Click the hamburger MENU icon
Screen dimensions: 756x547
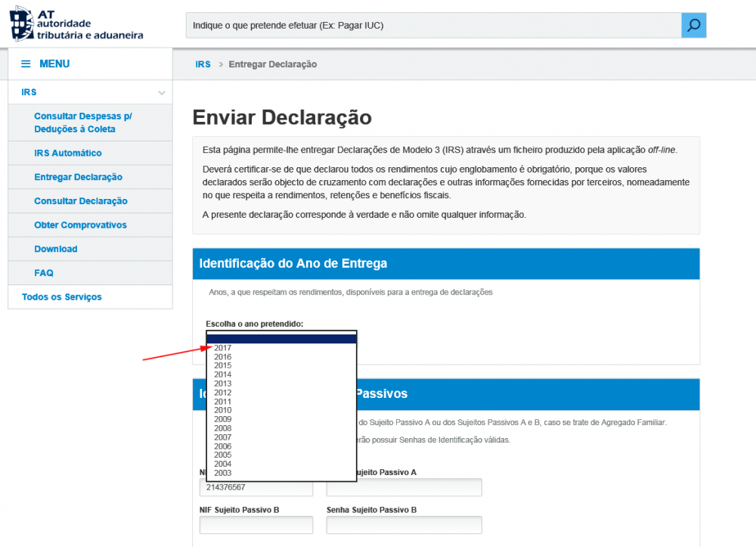click(26, 64)
